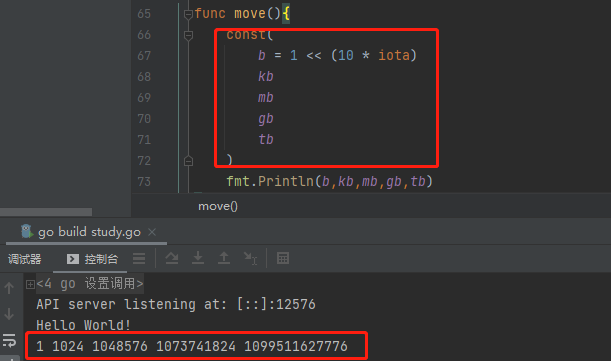Click fmt.Println on line 73

tap(270, 181)
